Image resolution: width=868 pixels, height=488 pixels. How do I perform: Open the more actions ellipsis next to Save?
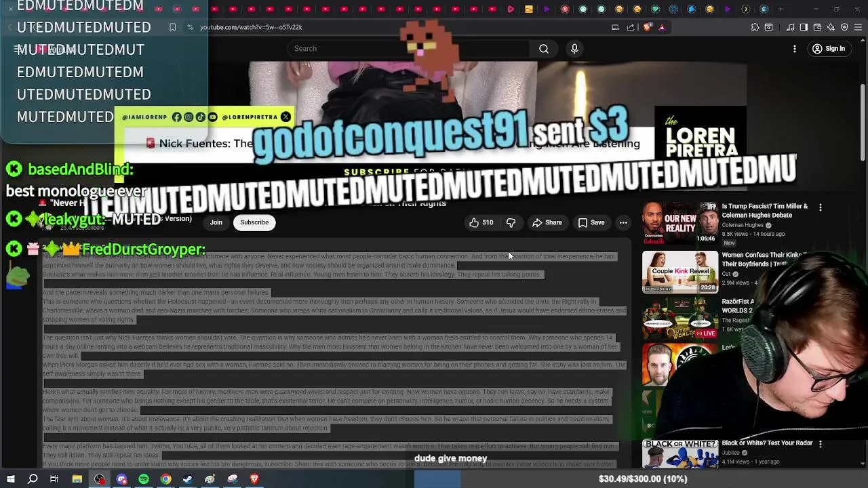click(x=623, y=222)
